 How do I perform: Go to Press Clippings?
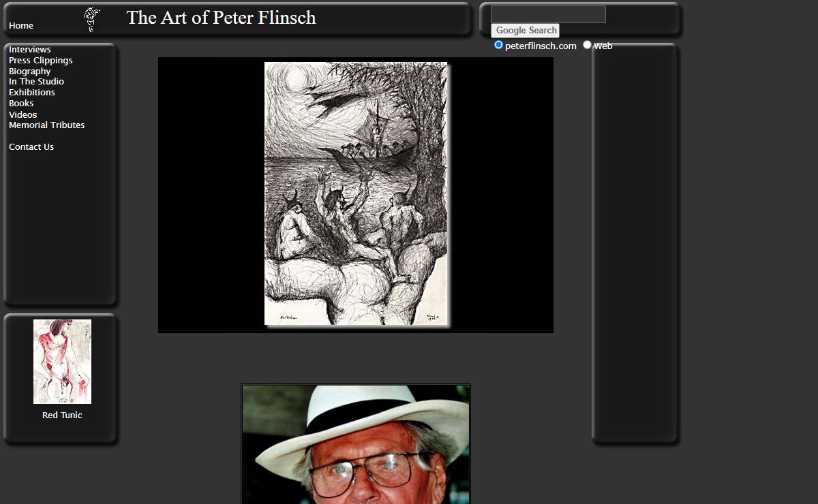tap(41, 61)
